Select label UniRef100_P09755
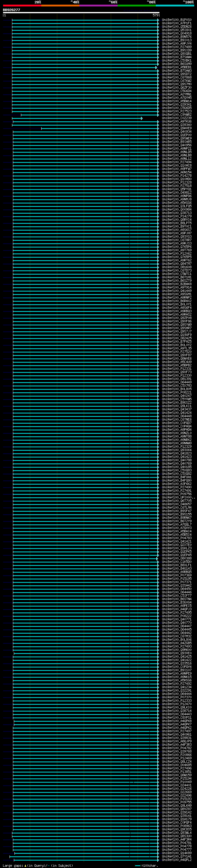Viewport: 197px width, 868px height. 176,802
